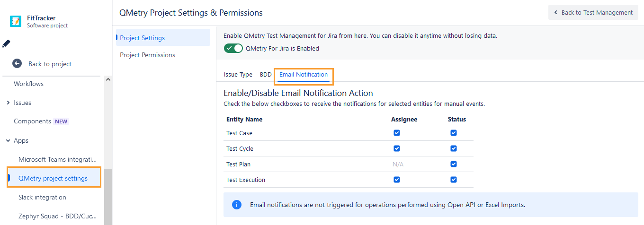Click the sidebar scrollbar thumb
The image size is (644, 225).
click(x=108, y=197)
